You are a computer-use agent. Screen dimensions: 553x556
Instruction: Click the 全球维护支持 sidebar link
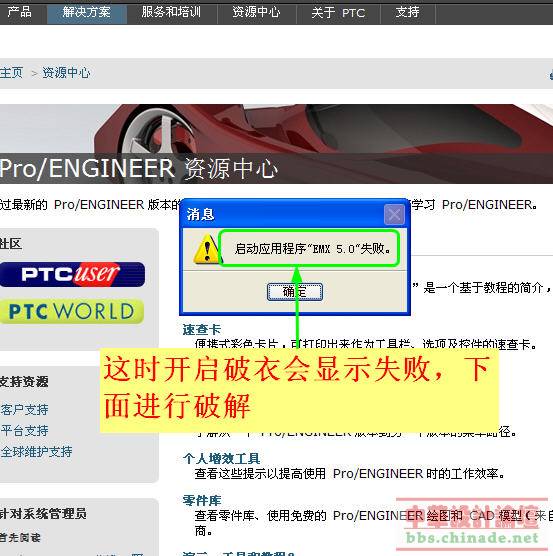(36, 452)
